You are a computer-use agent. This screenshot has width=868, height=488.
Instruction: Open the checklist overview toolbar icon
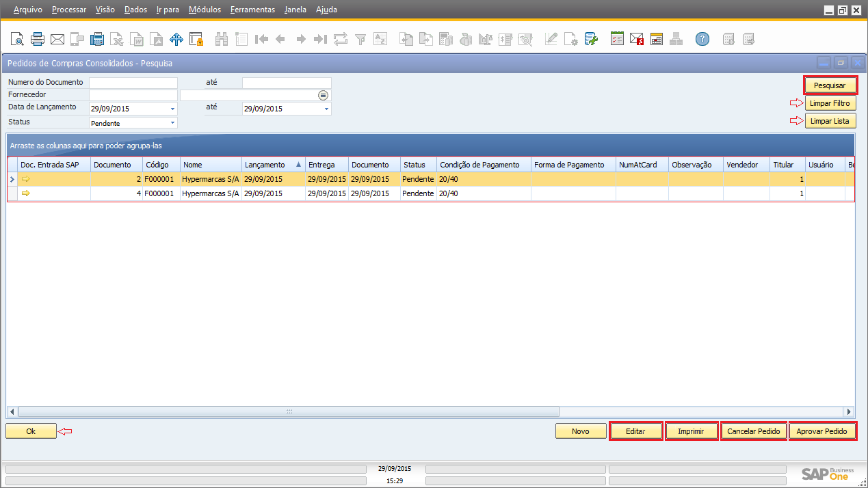617,39
